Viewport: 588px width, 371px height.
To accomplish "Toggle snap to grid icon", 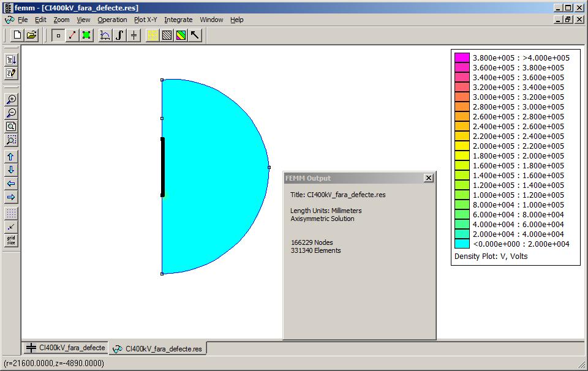I will (11, 227).
